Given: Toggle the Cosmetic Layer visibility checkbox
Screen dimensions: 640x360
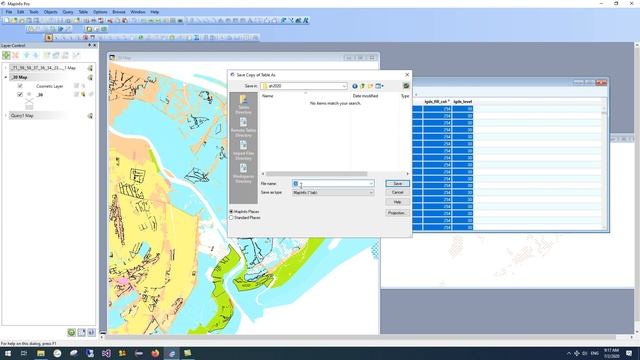Looking at the screenshot, I should click(20, 86).
